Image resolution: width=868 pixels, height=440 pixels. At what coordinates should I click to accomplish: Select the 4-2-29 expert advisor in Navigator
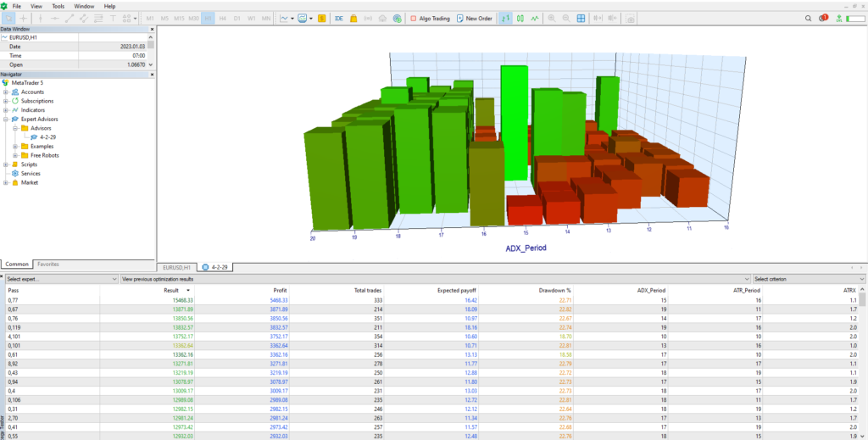point(47,137)
